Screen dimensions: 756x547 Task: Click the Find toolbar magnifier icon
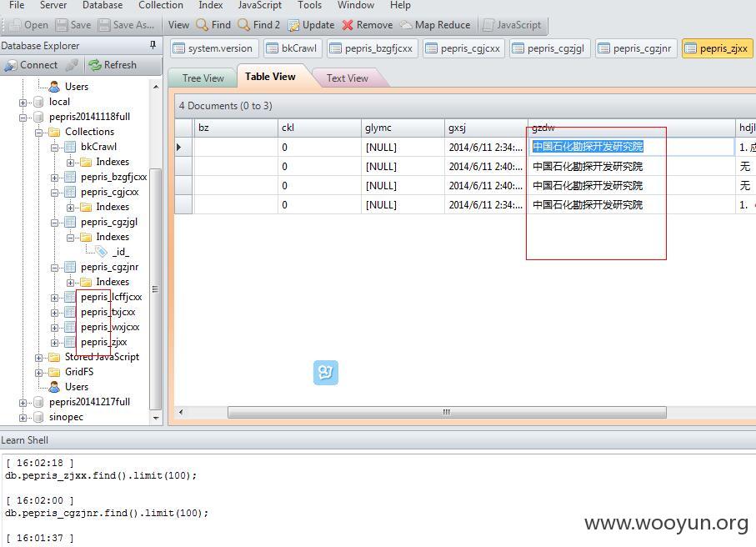202,25
